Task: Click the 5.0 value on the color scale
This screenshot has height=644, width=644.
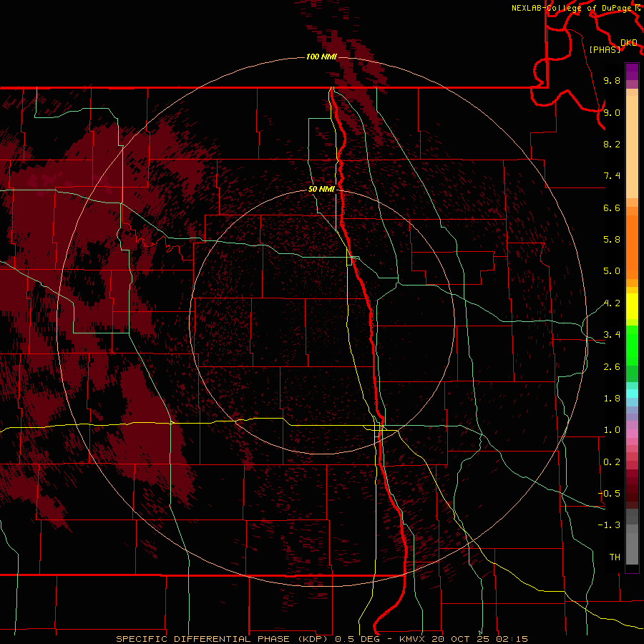Action: tap(612, 271)
